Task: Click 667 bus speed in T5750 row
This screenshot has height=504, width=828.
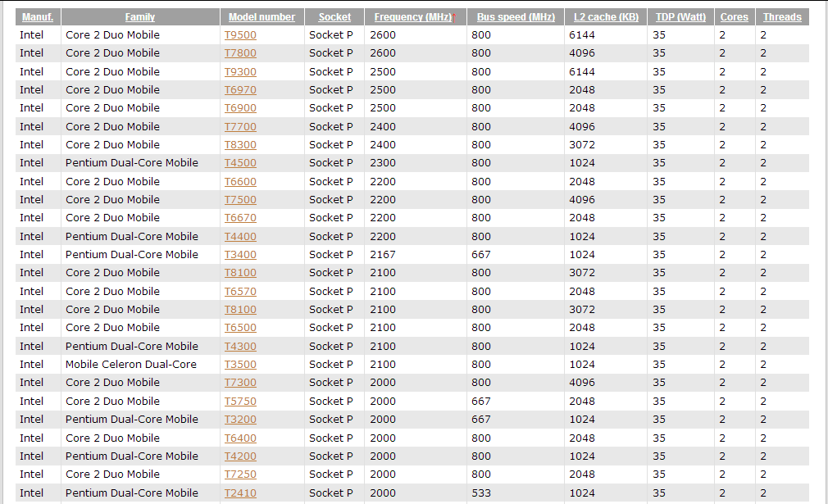Action: click(x=481, y=401)
